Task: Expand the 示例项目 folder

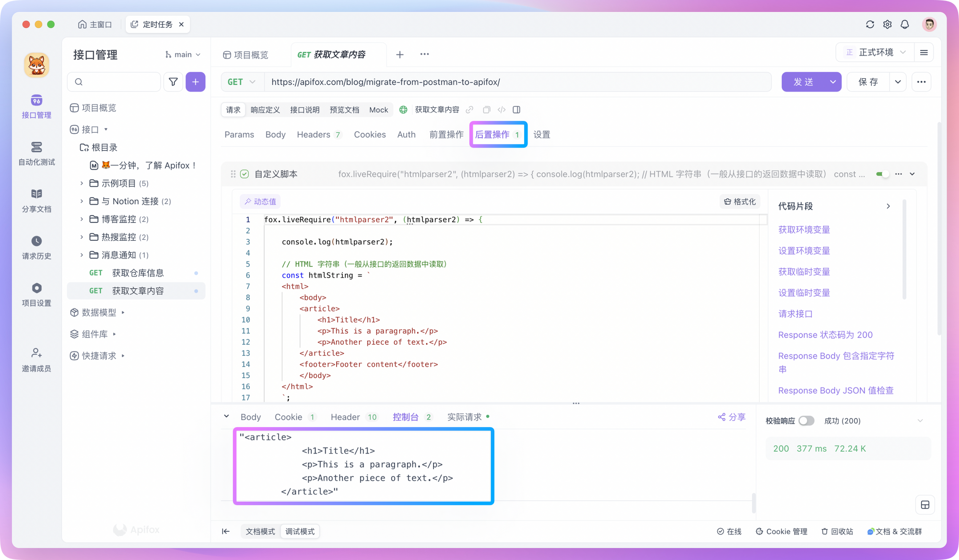Action: pyautogui.click(x=82, y=183)
